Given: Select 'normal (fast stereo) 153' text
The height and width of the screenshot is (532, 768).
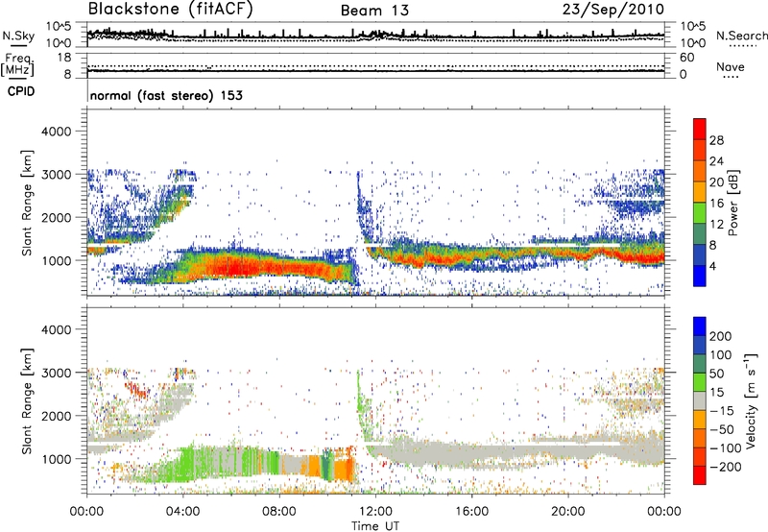Looking at the screenshot, I should point(166,96).
